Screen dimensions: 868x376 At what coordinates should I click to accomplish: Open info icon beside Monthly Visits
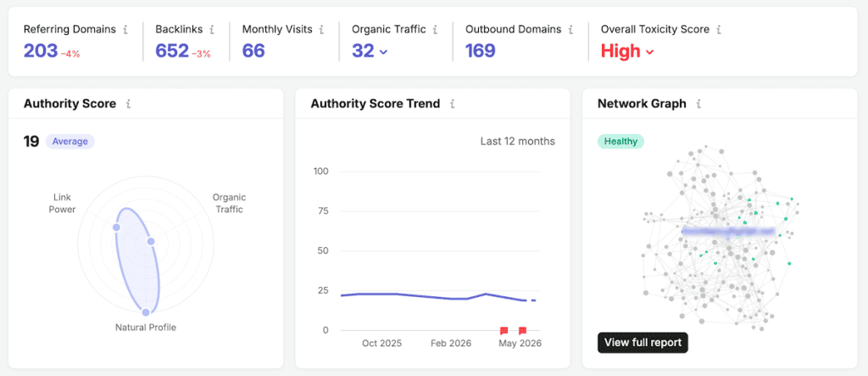pyautogui.click(x=321, y=30)
